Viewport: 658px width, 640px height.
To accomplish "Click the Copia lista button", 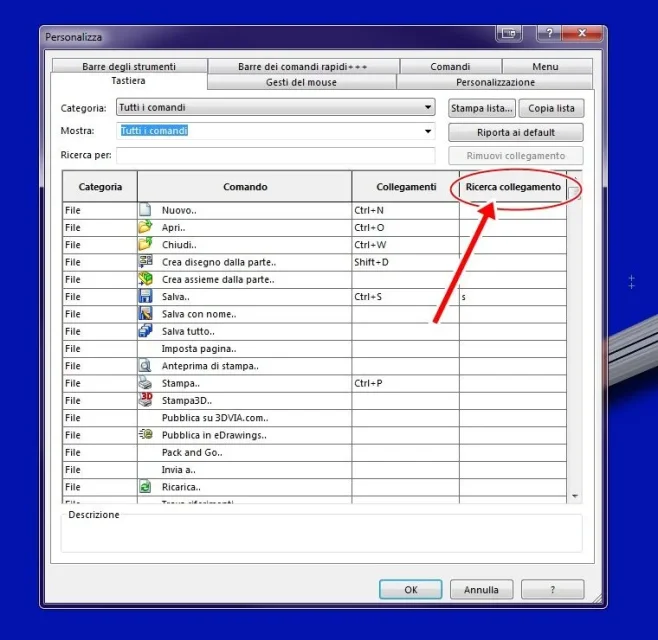I will click(x=551, y=108).
